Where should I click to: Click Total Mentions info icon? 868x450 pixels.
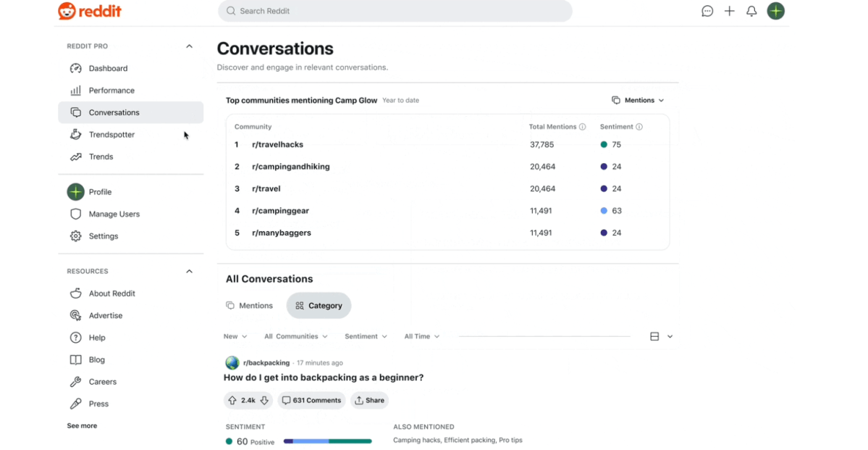click(x=582, y=127)
